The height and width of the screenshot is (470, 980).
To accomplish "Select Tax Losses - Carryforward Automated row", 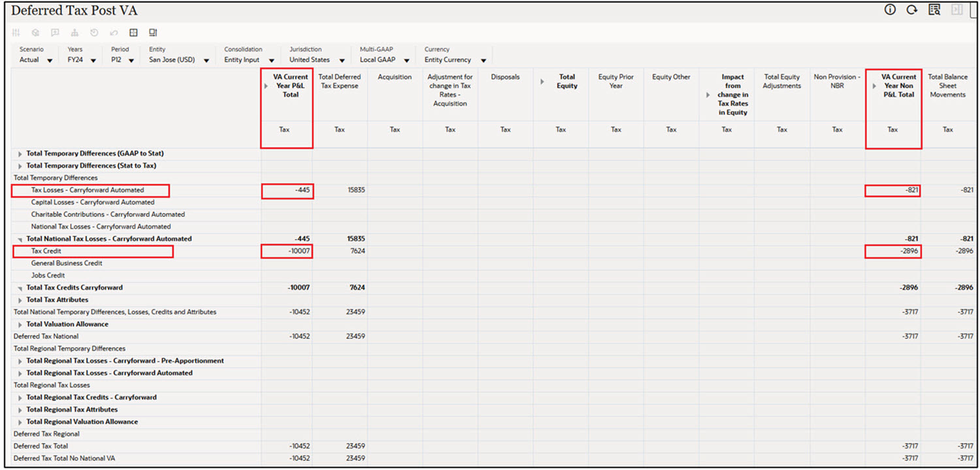I will [x=88, y=190].
